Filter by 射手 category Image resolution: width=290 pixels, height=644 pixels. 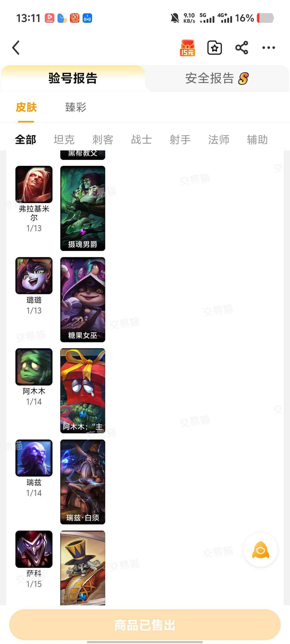(180, 140)
